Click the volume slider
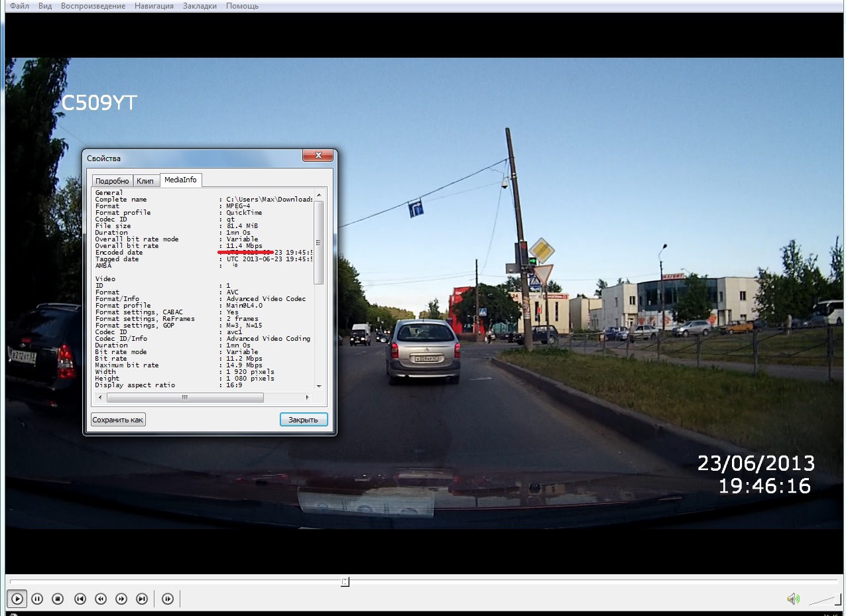Image resolution: width=846 pixels, height=616 pixels. pos(822,600)
